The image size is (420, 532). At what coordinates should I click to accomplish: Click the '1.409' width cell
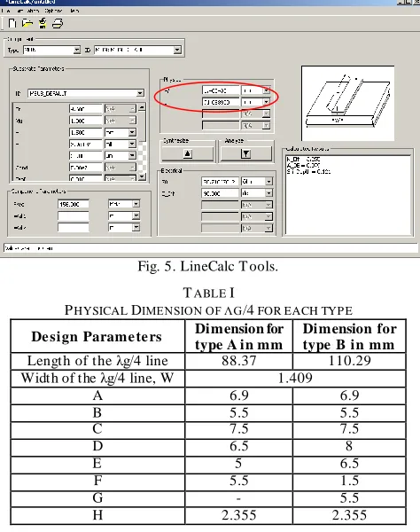point(295,378)
